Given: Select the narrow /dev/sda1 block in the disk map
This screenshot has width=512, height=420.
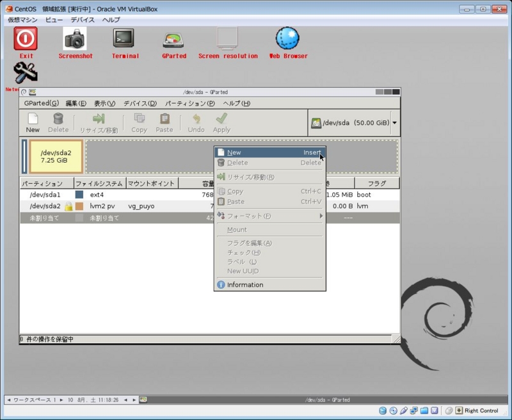Looking at the screenshot, I should (24, 156).
